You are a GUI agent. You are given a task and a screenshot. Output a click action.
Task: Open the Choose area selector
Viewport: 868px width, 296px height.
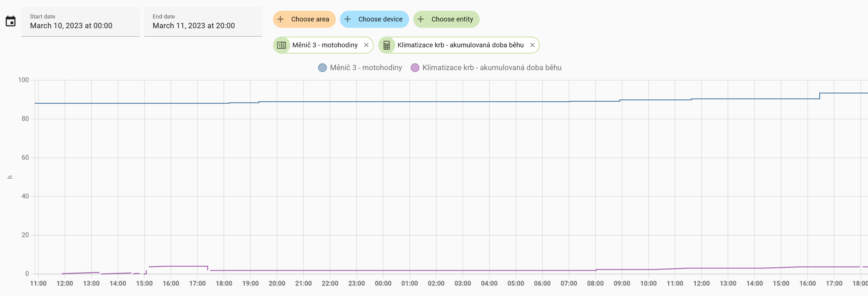(310, 19)
